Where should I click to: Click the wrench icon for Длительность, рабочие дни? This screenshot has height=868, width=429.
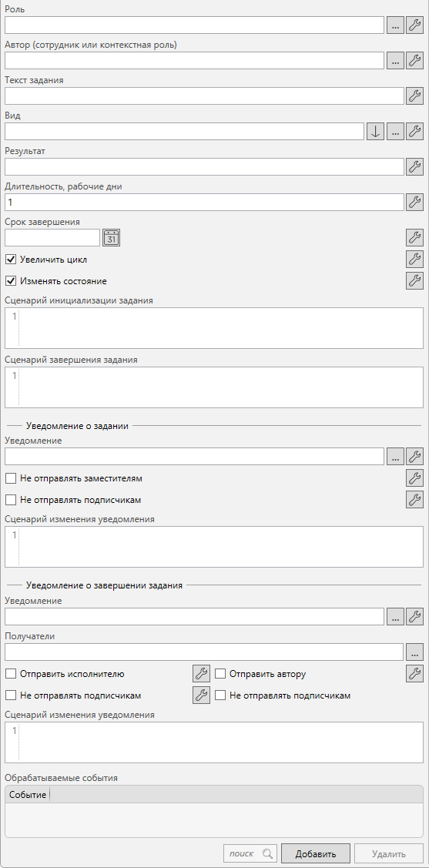pyautogui.click(x=414, y=203)
